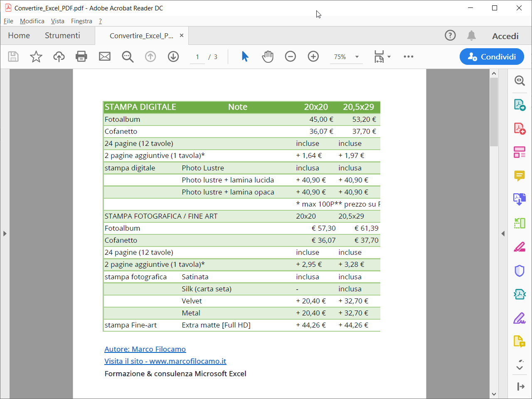Activate the Hand pan tool
Screen dimensions: 532x399
(x=268, y=57)
